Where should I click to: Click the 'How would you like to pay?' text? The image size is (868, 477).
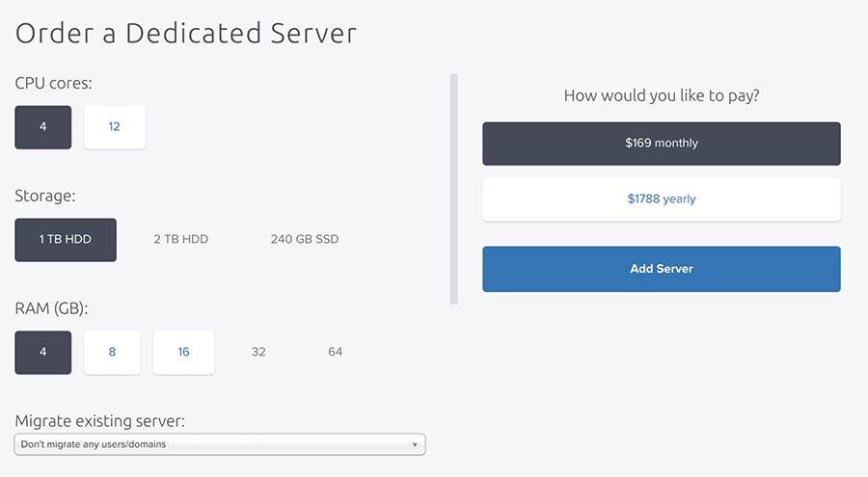[662, 96]
